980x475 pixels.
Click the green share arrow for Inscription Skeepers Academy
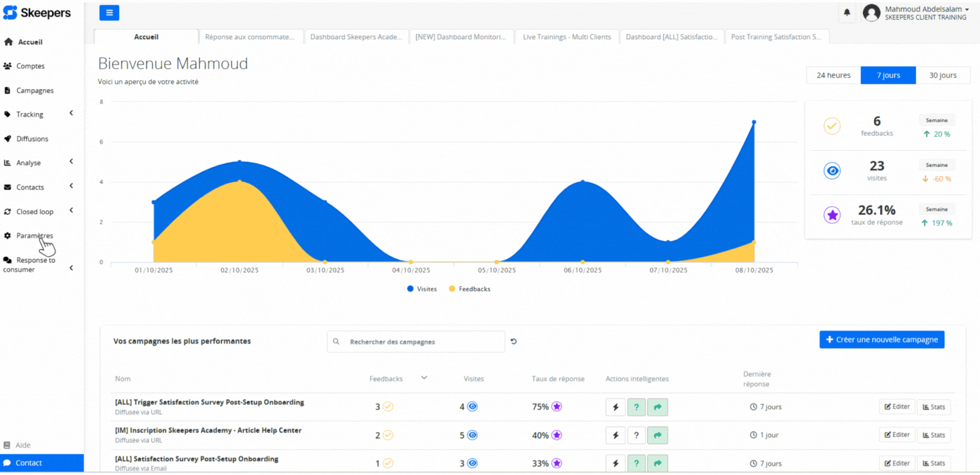(x=657, y=435)
